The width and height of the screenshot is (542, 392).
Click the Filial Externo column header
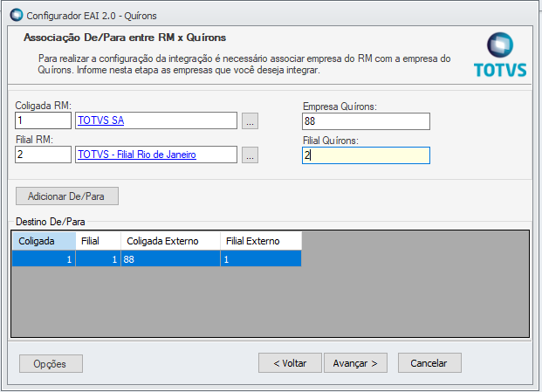coord(259,240)
